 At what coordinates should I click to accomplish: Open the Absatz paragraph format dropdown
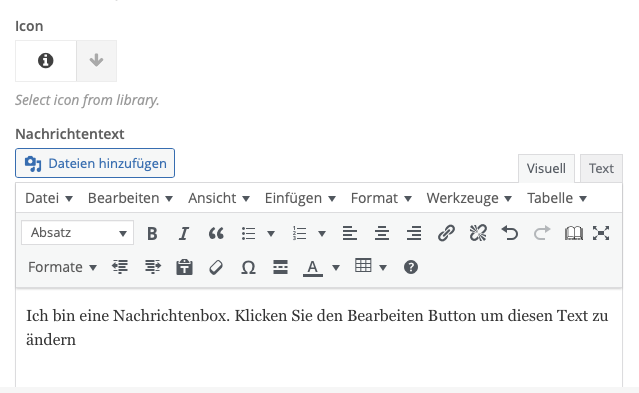pos(77,233)
